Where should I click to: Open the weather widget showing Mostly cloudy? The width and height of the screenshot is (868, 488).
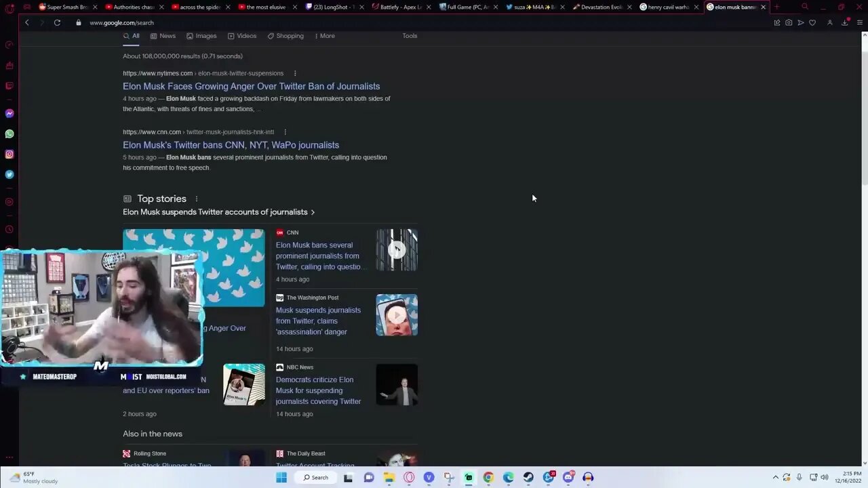34,477
